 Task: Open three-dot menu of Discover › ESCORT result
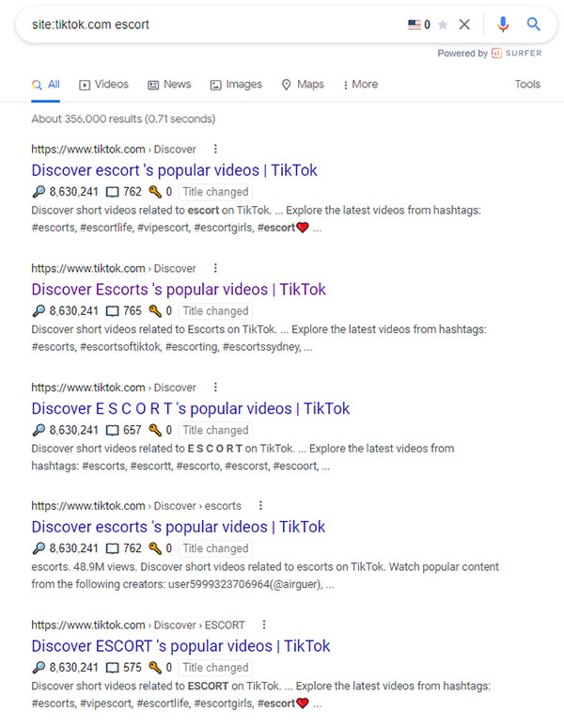click(x=264, y=625)
